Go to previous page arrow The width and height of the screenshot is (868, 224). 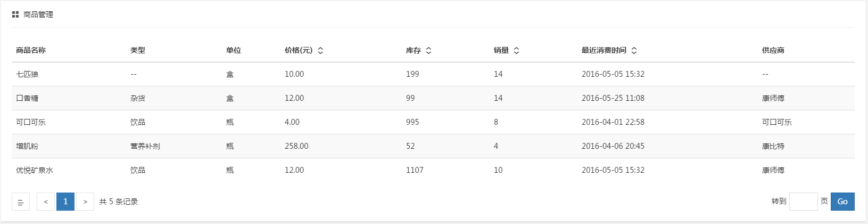coord(46,202)
